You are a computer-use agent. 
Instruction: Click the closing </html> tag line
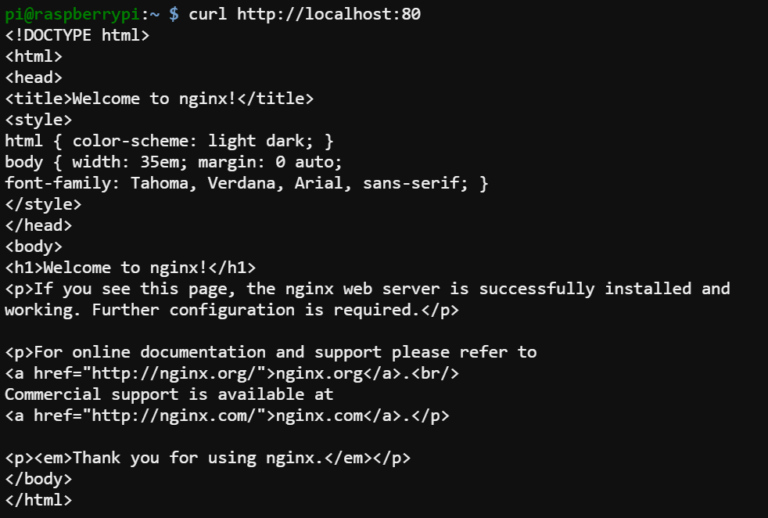click(38, 500)
